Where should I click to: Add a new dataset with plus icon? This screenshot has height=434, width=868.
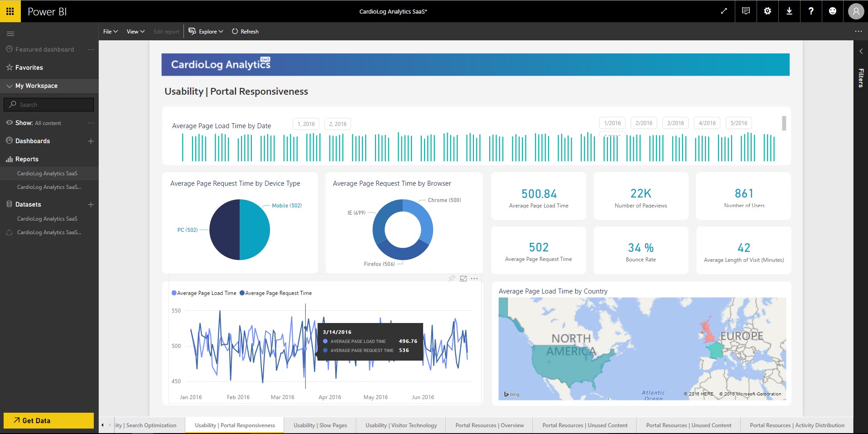pos(91,204)
